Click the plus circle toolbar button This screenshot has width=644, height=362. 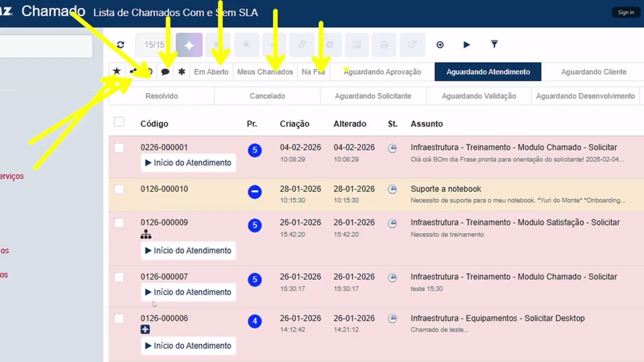[330, 45]
